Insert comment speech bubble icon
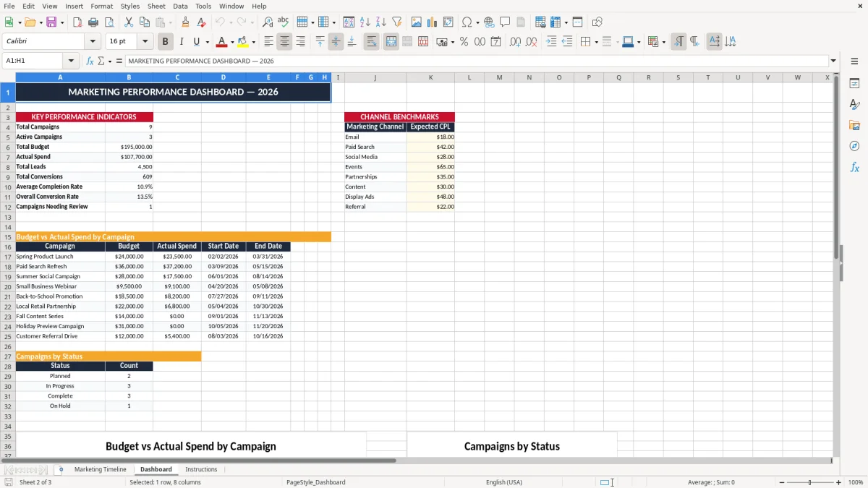The image size is (868, 488). 505,22
